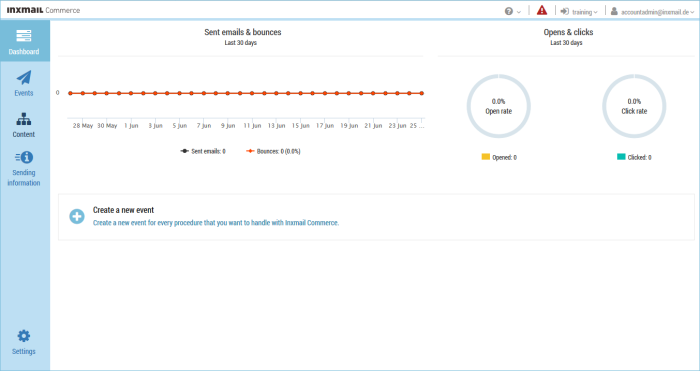Open the Dashboard sidebar section
The width and height of the screenshot is (700, 371).
(25, 41)
